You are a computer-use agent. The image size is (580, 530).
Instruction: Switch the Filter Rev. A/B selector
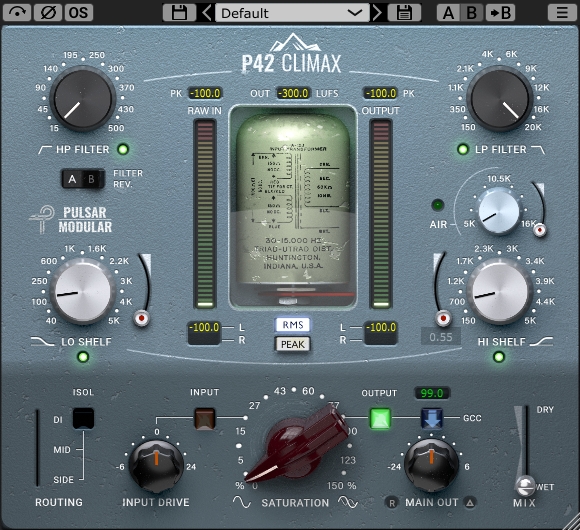pyautogui.click(x=83, y=179)
